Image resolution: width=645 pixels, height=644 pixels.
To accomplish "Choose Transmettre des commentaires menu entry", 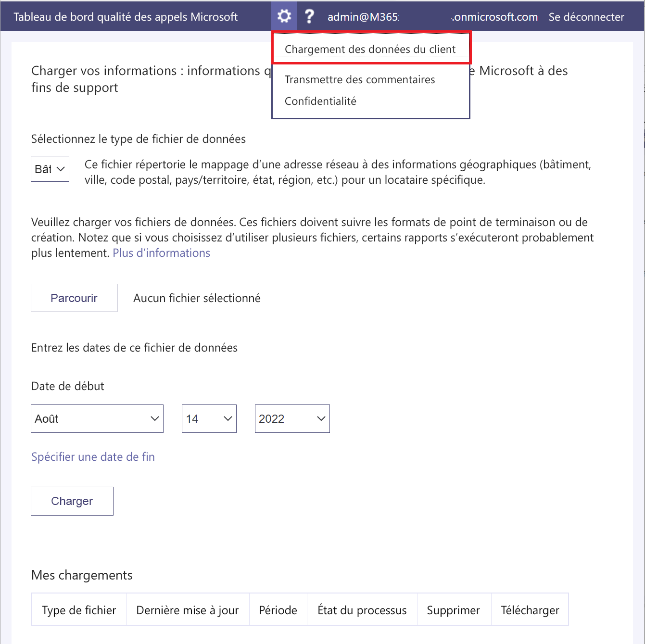I will pyautogui.click(x=360, y=79).
